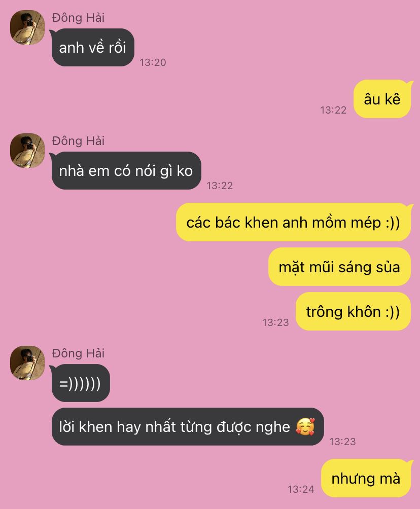Open Đông Hải's name above 'anh về rồi'
This screenshot has width=420, height=509.
78,18
